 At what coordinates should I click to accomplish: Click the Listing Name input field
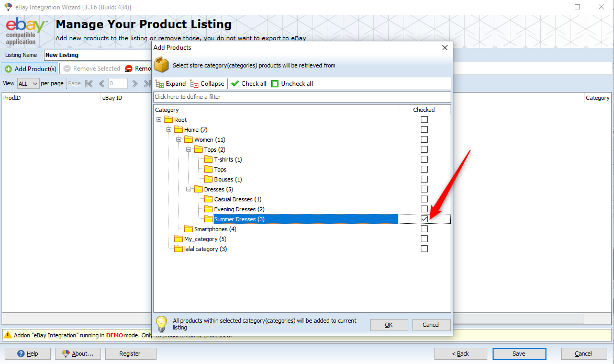click(x=98, y=55)
